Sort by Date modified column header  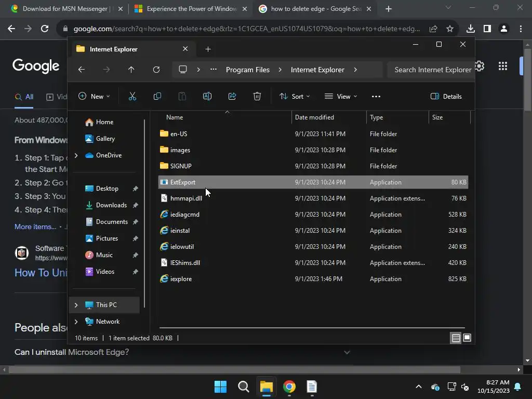(329, 117)
